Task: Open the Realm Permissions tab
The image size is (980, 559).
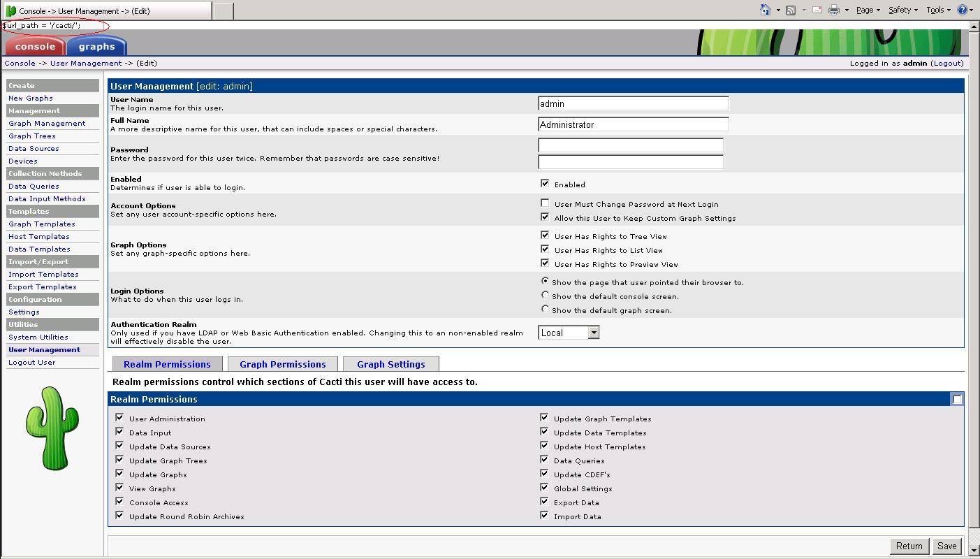Action: click(167, 364)
